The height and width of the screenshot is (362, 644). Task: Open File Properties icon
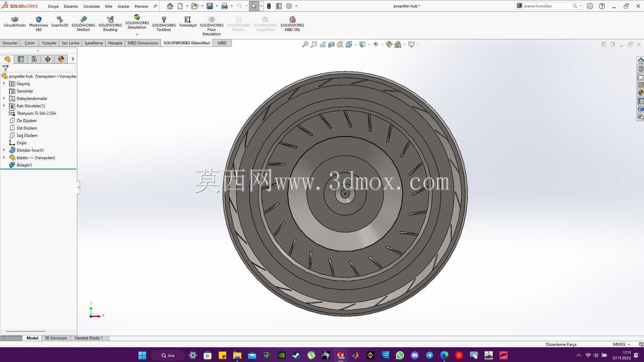click(279, 6)
